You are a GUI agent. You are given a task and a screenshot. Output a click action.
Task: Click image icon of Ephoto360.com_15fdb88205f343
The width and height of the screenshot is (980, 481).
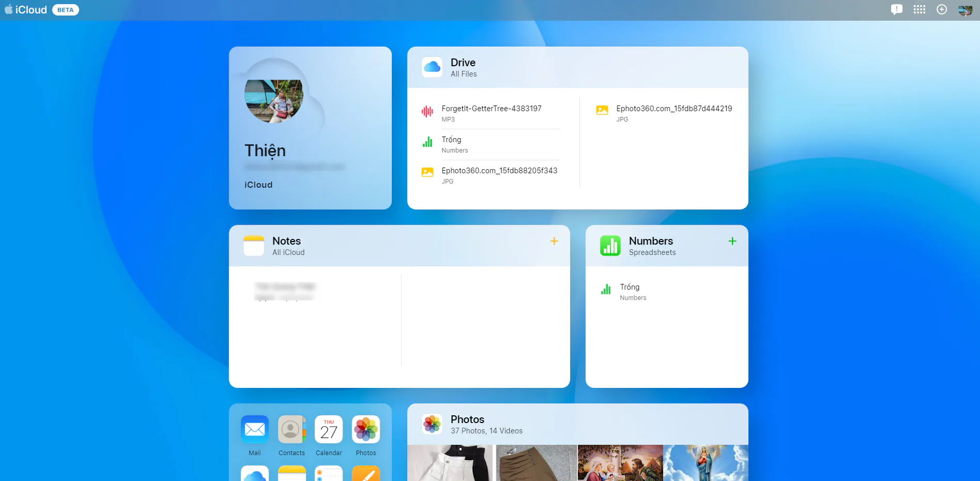click(x=427, y=172)
